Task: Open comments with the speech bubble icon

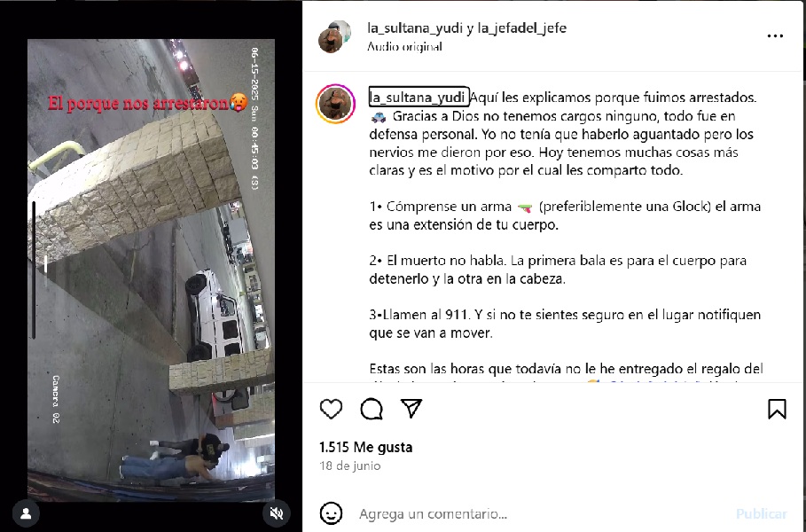Action: (372, 409)
